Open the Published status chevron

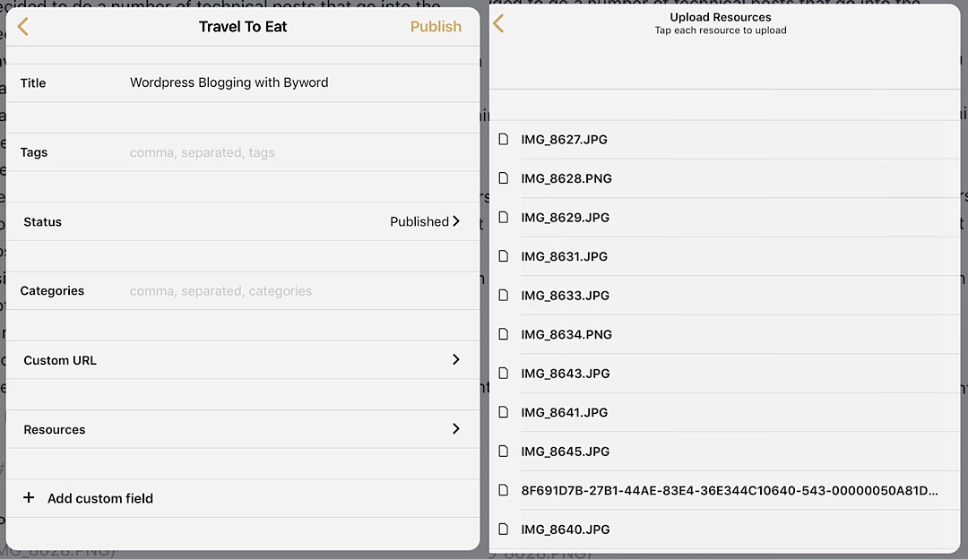tap(456, 221)
